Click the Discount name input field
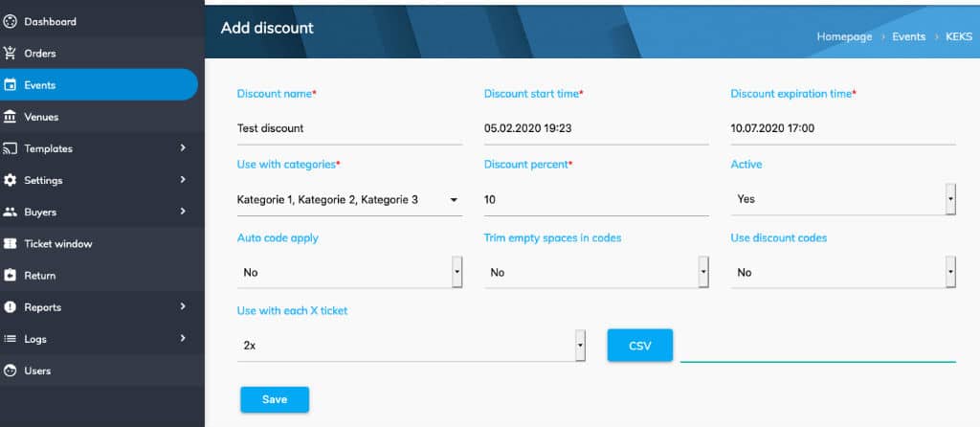The image size is (980, 427). [x=349, y=129]
